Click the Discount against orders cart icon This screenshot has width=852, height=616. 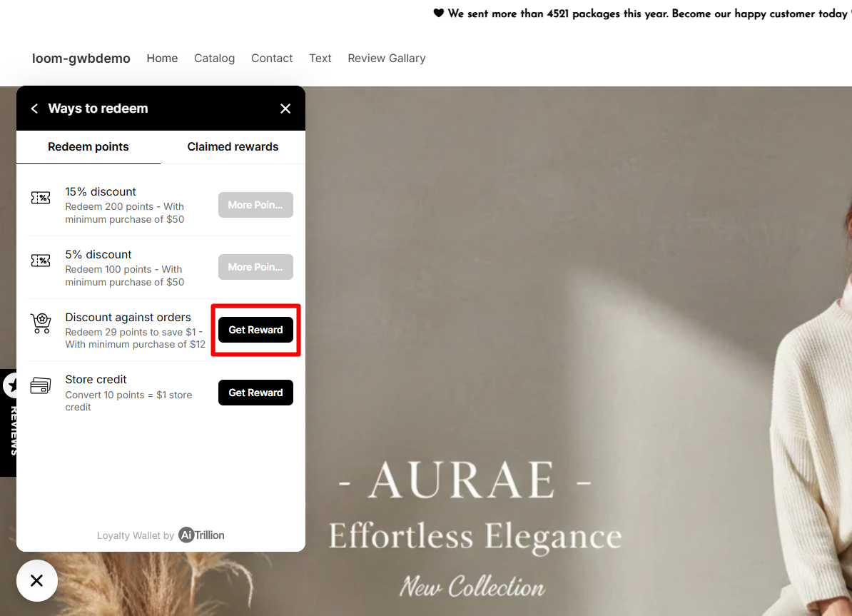click(x=41, y=323)
